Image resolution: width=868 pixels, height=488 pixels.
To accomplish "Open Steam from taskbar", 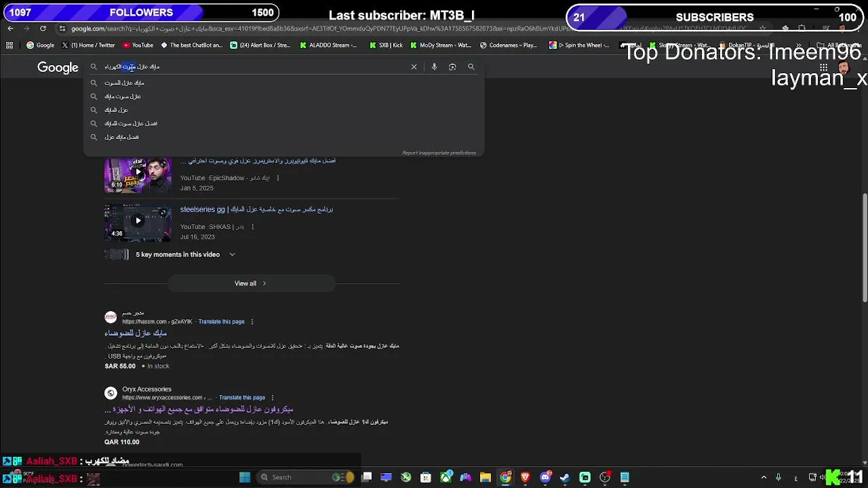I will 565,477.
